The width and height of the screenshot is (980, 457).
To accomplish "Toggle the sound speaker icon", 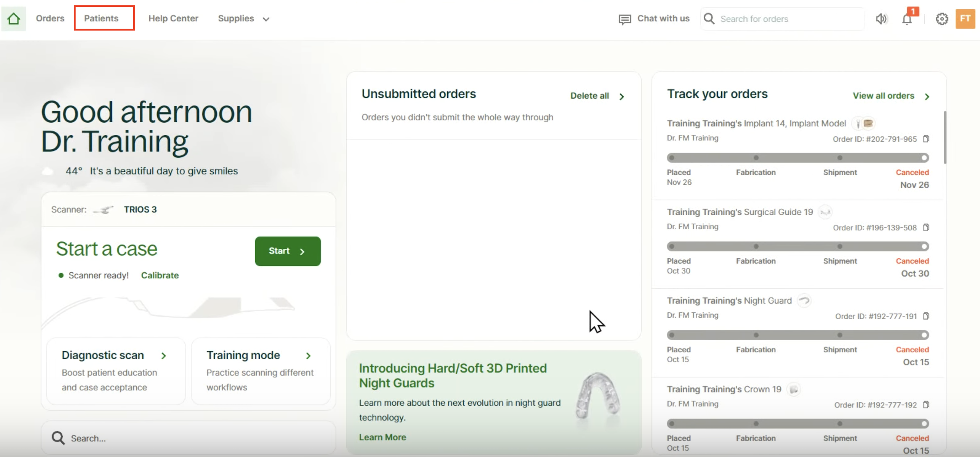I will coord(881,19).
